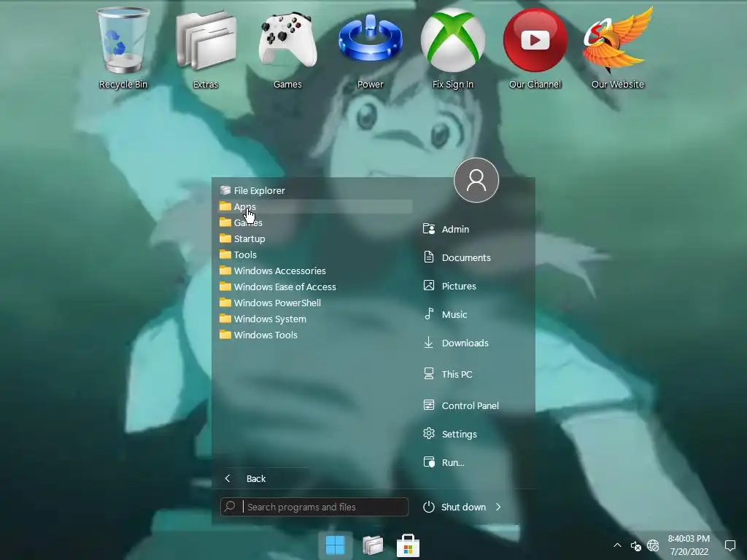Expand the Windows Accessories folder
Viewport: 747px width, 560px height.
315,271
